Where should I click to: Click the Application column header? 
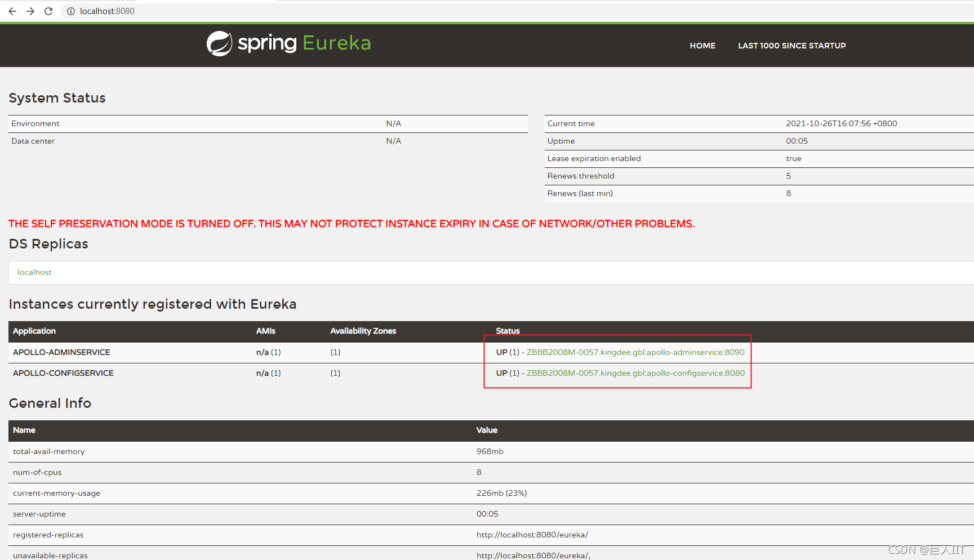(x=34, y=331)
